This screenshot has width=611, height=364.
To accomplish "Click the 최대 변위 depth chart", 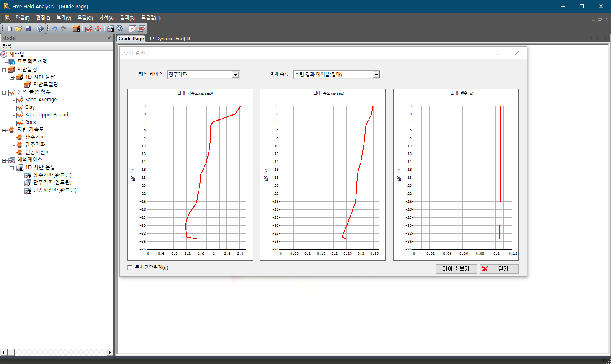I will pyautogui.click(x=456, y=175).
